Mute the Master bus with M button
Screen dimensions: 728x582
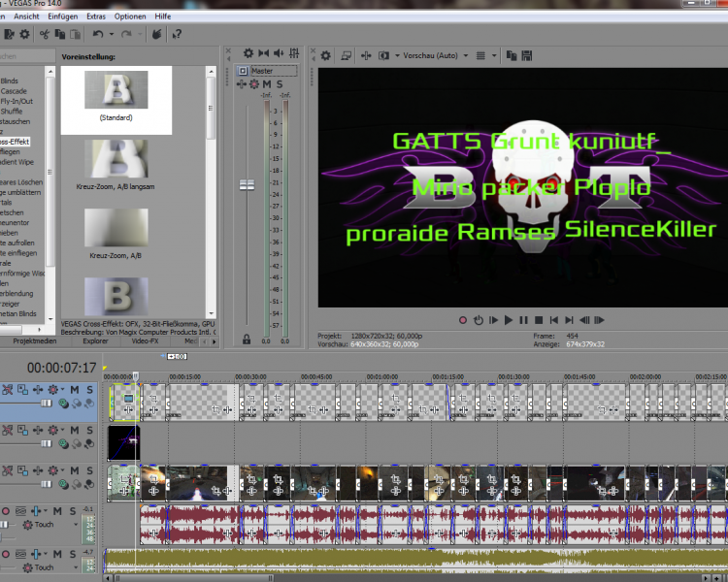click(x=267, y=84)
